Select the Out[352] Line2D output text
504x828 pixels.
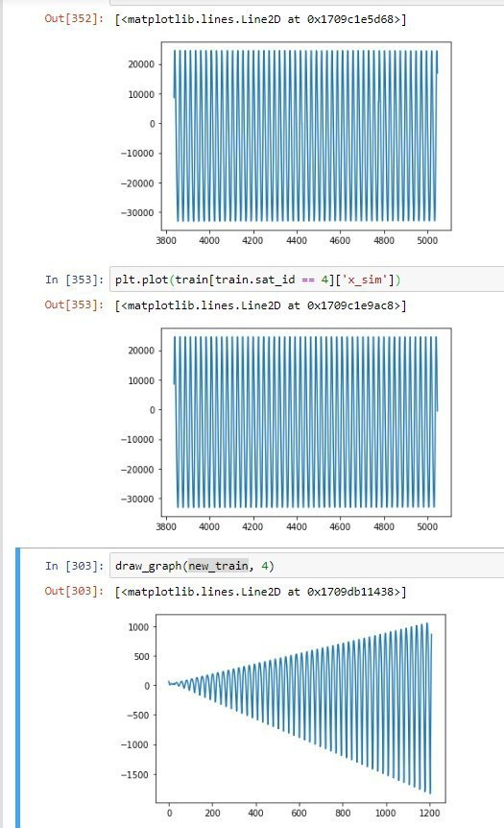(261, 19)
